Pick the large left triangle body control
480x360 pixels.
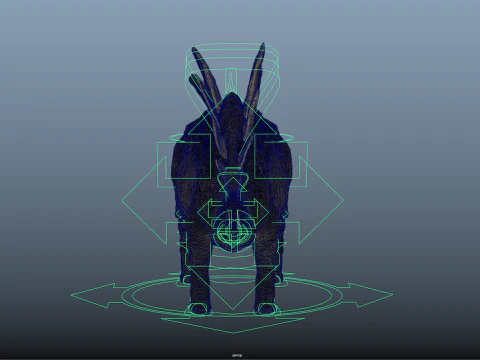coord(144,200)
